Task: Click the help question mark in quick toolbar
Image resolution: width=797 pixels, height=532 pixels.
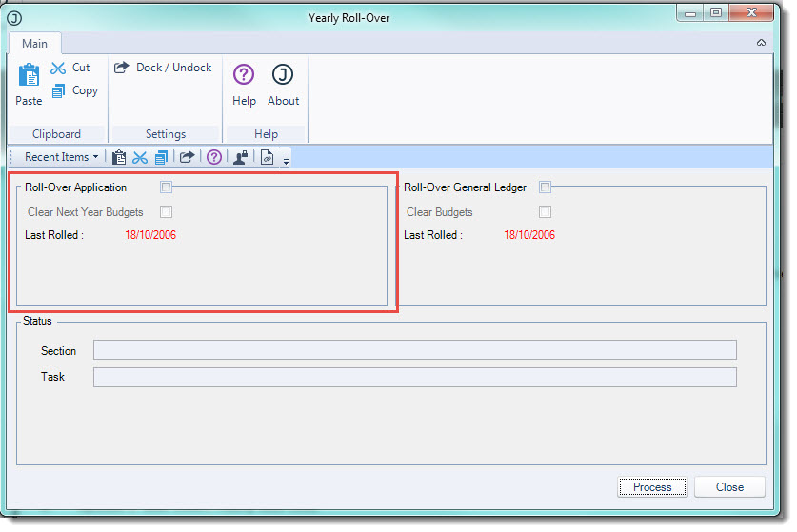Action: click(x=214, y=158)
